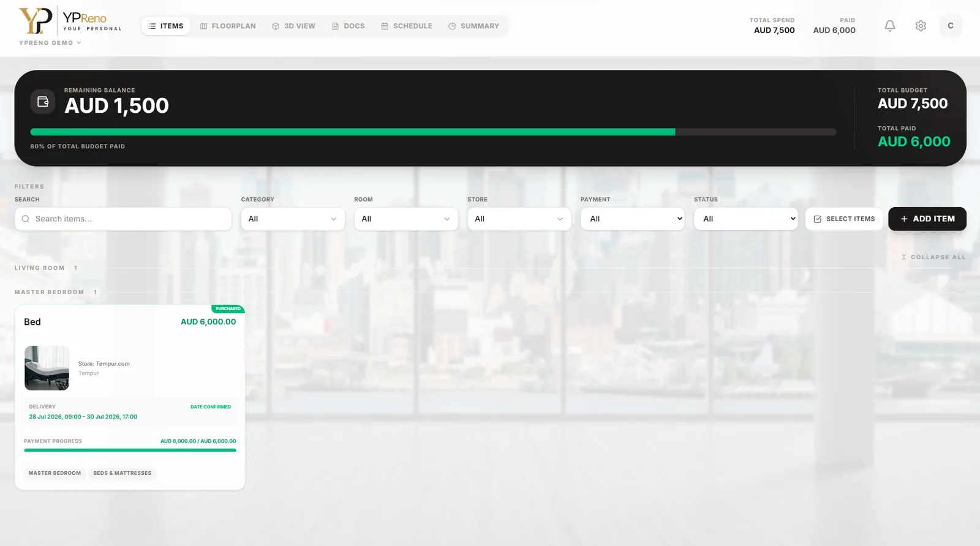The width and height of the screenshot is (980, 546).
Task: Click the Total Budget AUD 7,500 in banner
Action: 913,104
